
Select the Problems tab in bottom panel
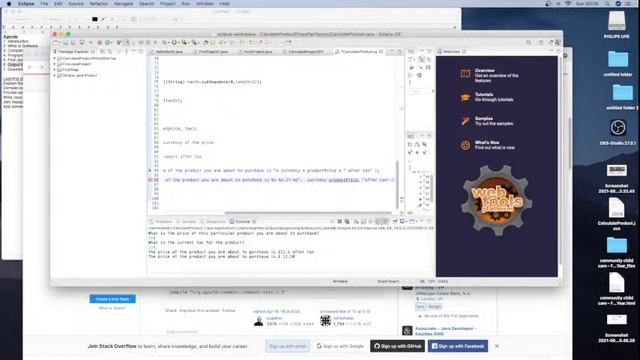point(161,222)
